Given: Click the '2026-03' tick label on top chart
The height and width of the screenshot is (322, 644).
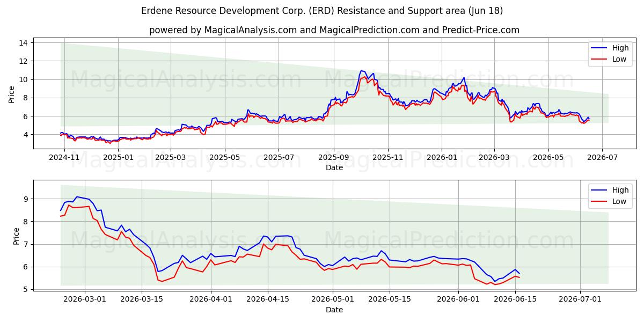Looking at the screenshot, I should pos(494,157).
